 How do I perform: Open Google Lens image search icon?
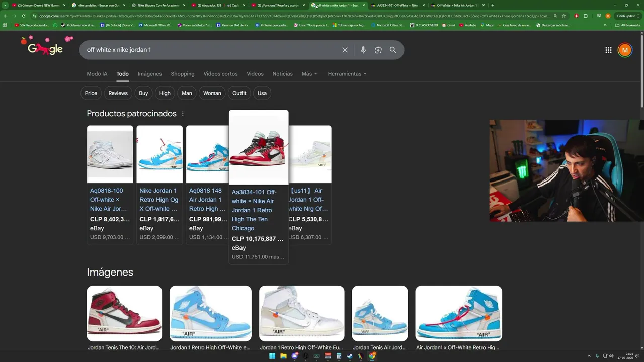[x=378, y=50]
